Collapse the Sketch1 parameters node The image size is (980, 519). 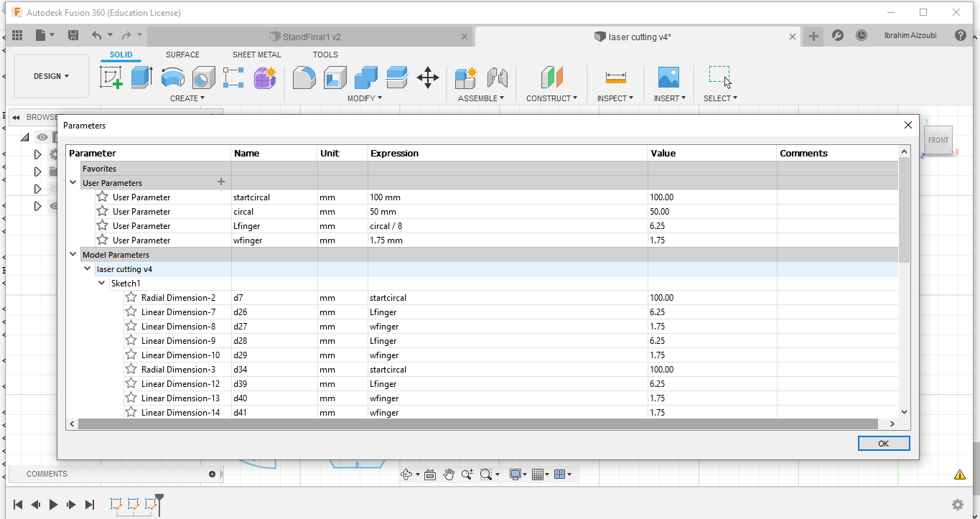[x=102, y=283]
